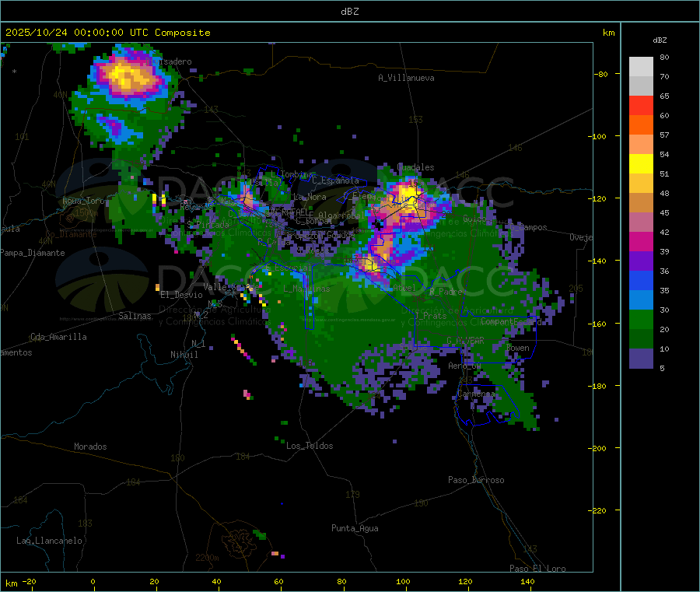Pick the light blue 30-35 dBZ legend swatch

click(x=641, y=300)
